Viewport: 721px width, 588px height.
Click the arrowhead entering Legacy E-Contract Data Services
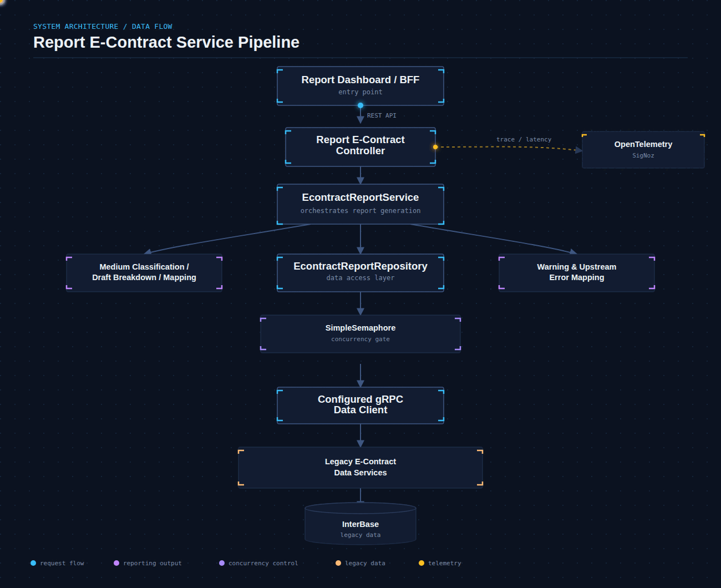360,444
